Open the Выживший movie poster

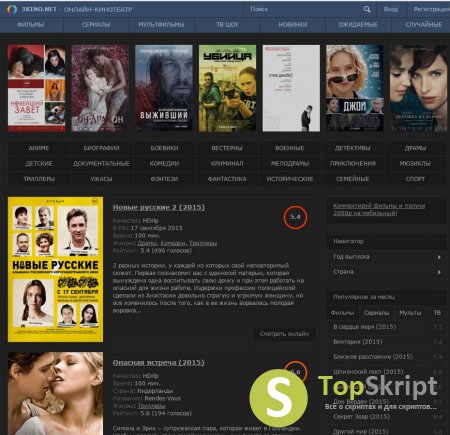coord(164,88)
